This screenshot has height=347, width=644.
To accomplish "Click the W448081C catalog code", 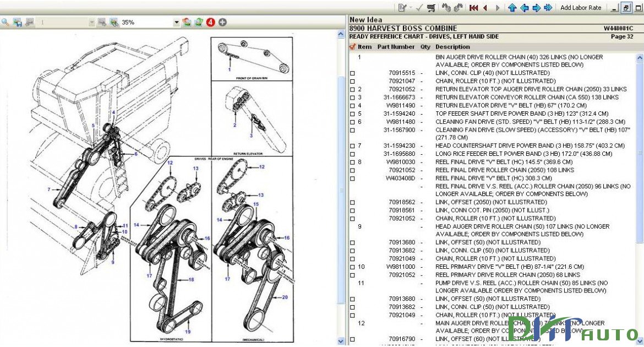I will [x=618, y=29].
